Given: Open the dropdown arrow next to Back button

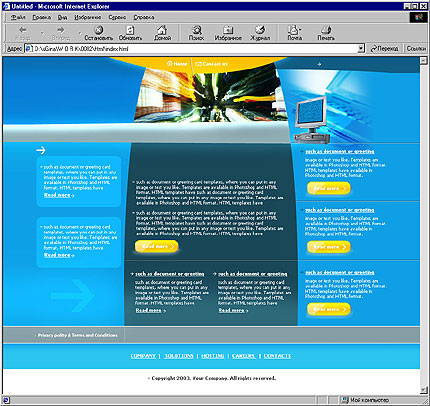Looking at the screenshot, I should (x=42, y=33).
